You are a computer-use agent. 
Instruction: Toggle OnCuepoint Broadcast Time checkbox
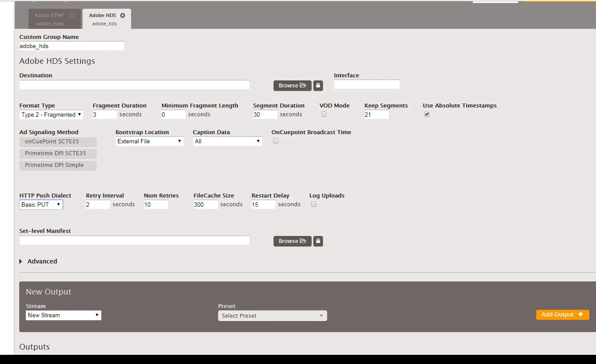276,141
